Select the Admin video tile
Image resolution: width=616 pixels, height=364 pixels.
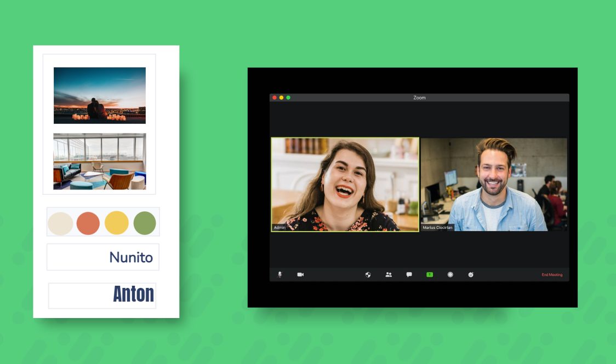click(345, 184)
